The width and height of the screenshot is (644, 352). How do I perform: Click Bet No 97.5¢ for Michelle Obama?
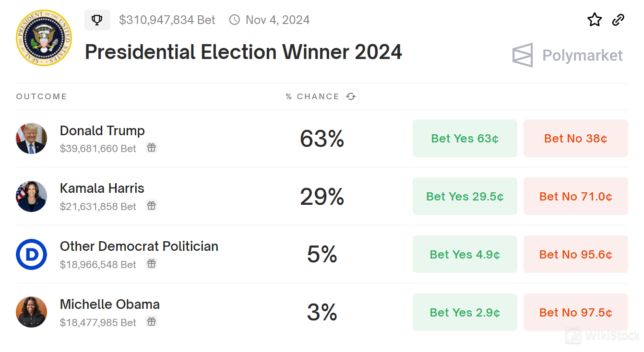575,312
